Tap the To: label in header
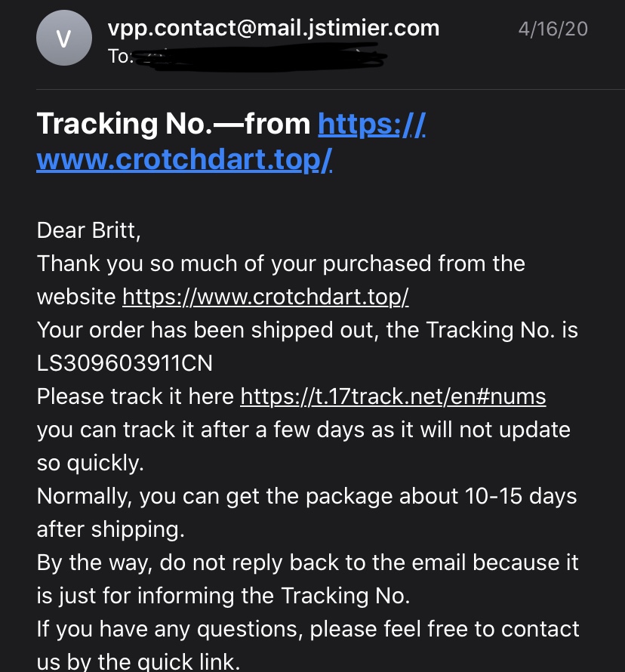The width and height of the screenshot is (625, 672). pos(120,56)
